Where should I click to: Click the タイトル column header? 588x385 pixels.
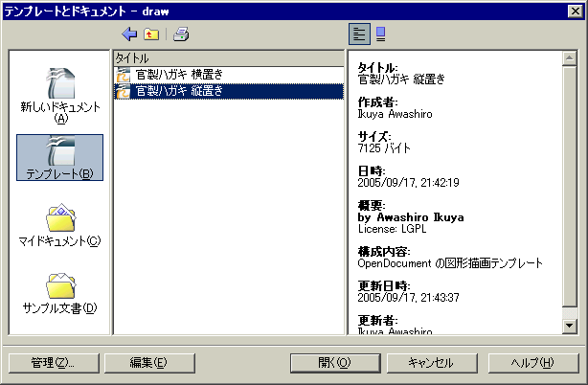(x=229, y=58)
